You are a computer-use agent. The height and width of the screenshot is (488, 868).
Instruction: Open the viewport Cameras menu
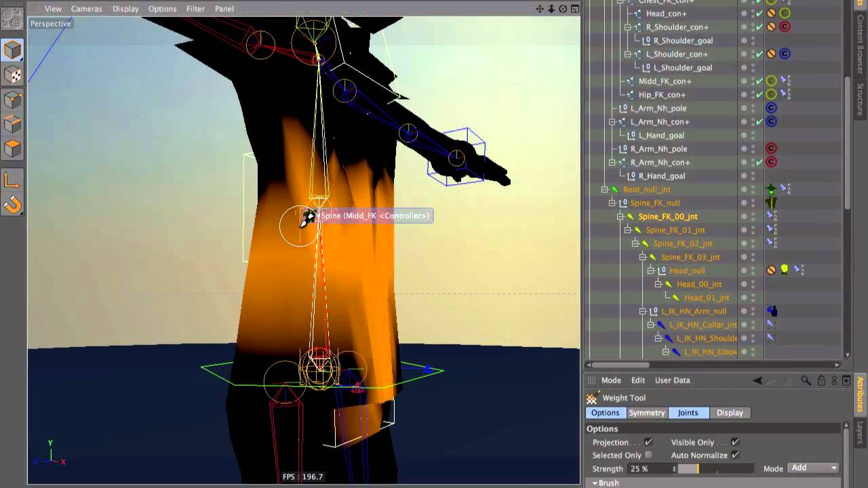pos(87,9)
